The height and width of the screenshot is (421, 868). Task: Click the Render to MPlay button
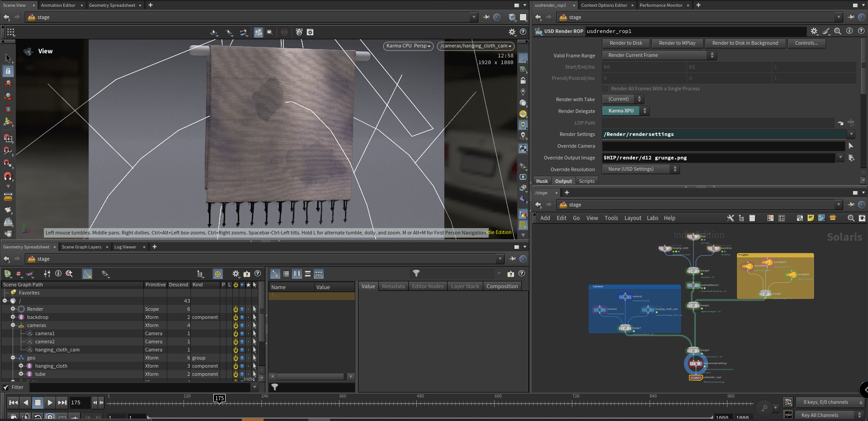[677, 43]
